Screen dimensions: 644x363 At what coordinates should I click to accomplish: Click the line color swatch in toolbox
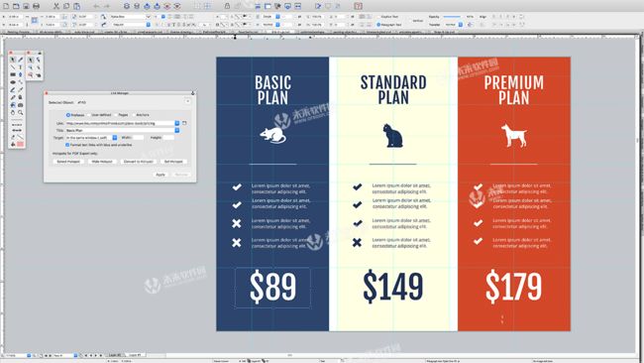coord(20,137)
